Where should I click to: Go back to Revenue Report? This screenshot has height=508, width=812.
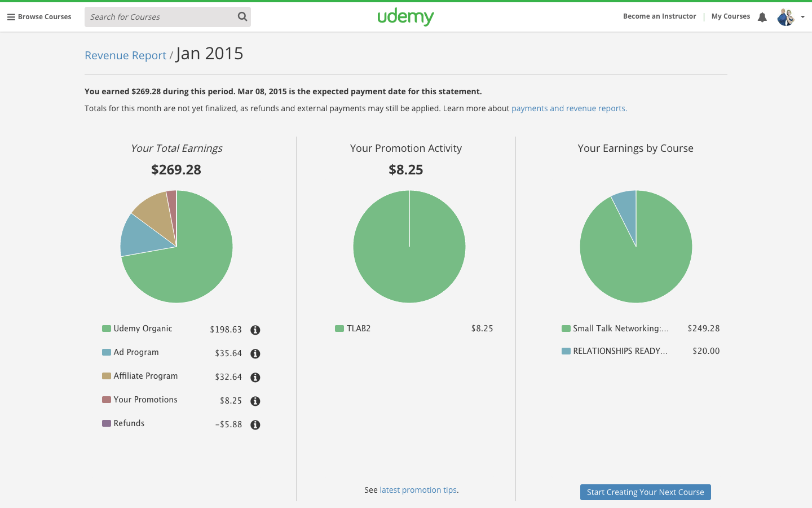(125, 55)
